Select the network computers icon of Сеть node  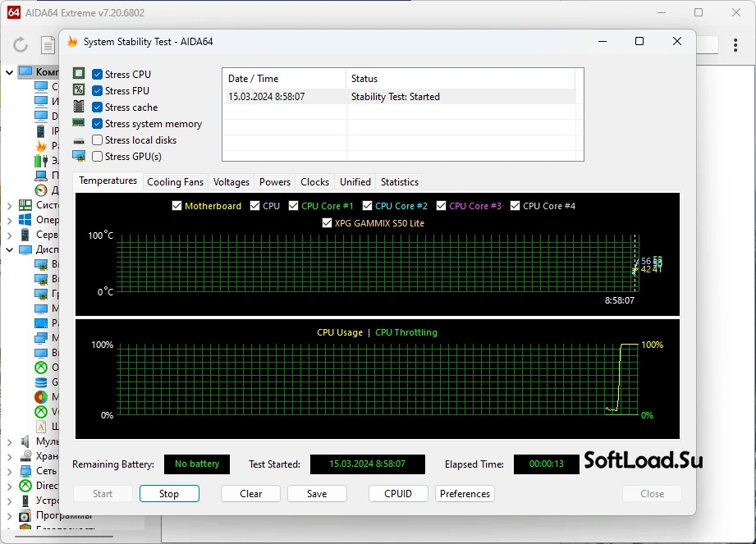[25, 471]
